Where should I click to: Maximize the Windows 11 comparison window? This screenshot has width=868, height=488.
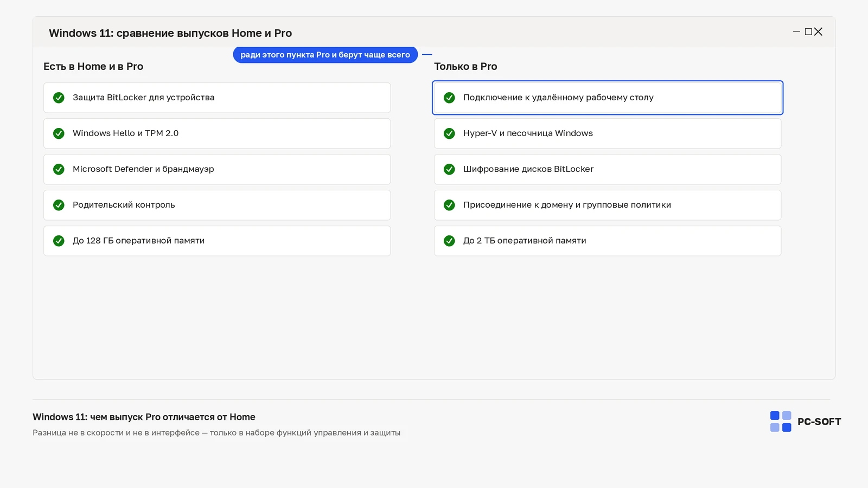click(808, 32)
